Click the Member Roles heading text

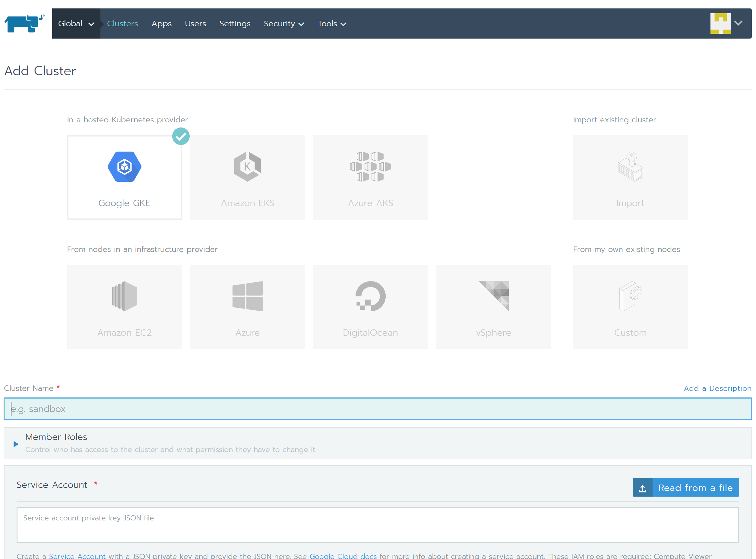tap(56, 437)
